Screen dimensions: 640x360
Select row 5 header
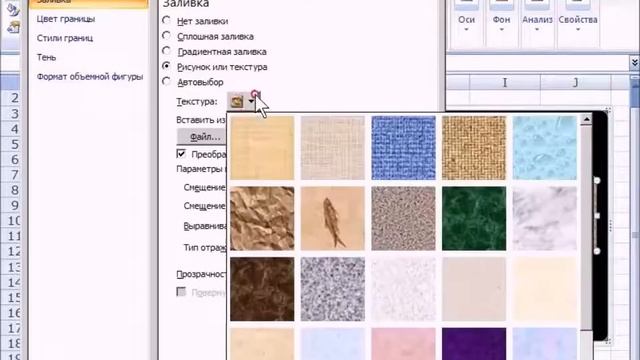10,144
